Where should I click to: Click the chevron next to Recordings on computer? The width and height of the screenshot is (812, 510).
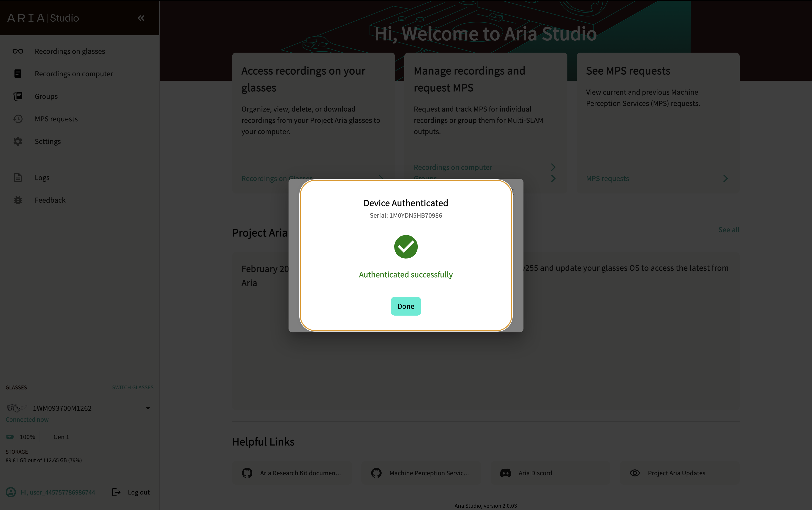tap(553, 167)
